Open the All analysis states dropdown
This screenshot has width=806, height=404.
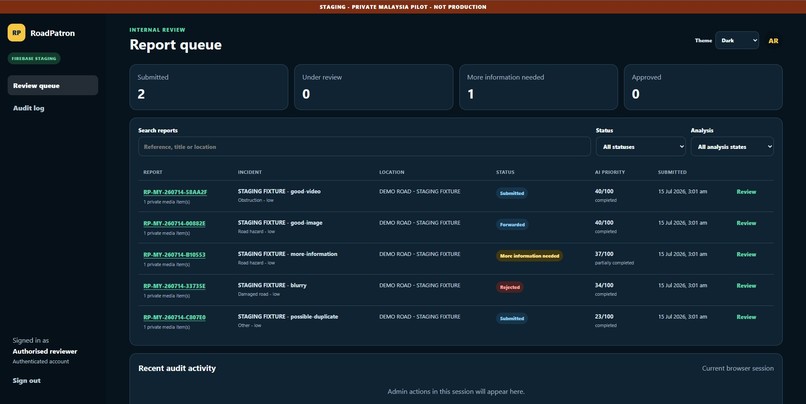tap(732, 146)
